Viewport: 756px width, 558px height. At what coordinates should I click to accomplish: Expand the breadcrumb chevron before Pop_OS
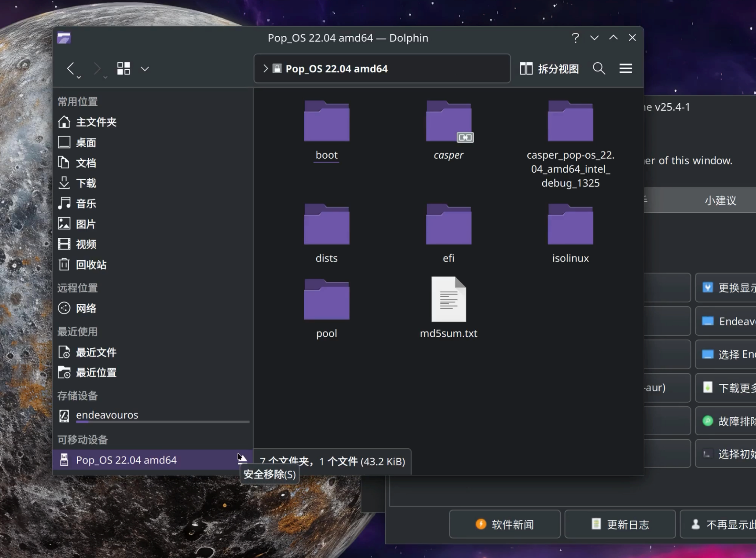tap(265, 68)
